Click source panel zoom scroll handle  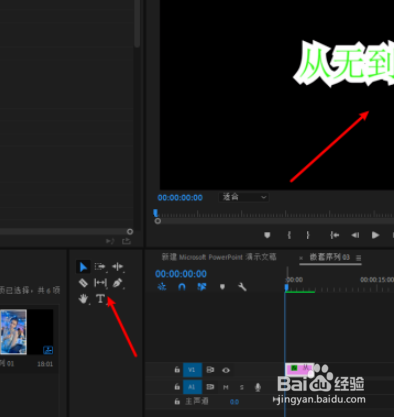[x=130, y=231]
